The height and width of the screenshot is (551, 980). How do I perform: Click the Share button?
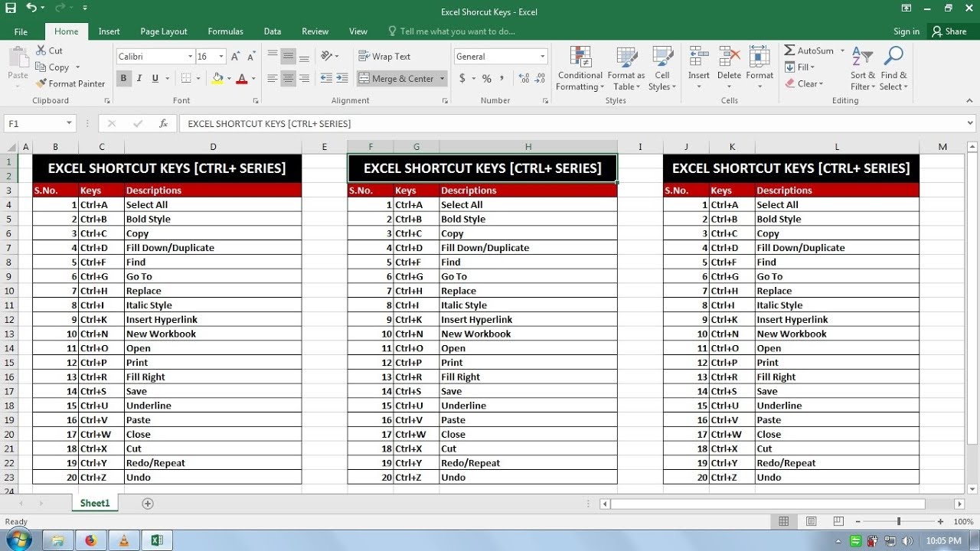click(x=949, y=31)
